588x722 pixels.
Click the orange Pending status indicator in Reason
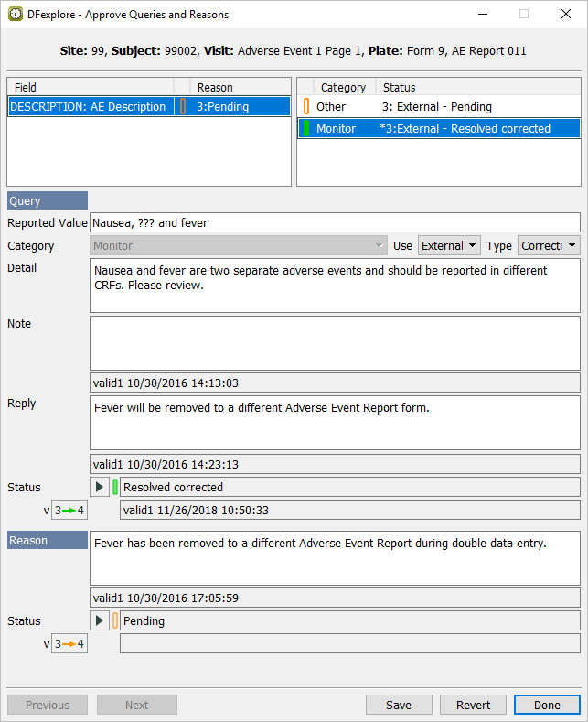tap(115, 620)
